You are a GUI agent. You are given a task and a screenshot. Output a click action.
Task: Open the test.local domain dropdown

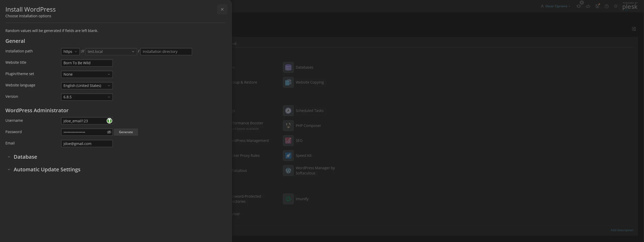(x=111, y=52)
